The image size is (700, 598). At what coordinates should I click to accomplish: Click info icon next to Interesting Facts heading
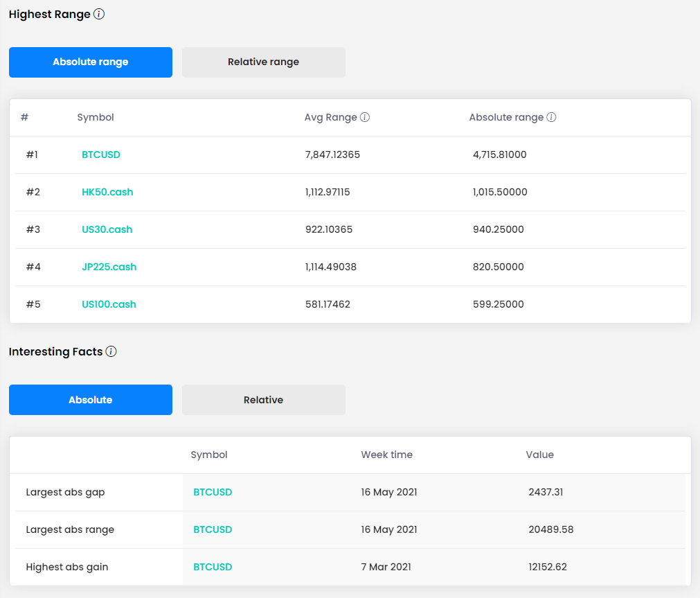pyautogui.click(x=111, y=351)
